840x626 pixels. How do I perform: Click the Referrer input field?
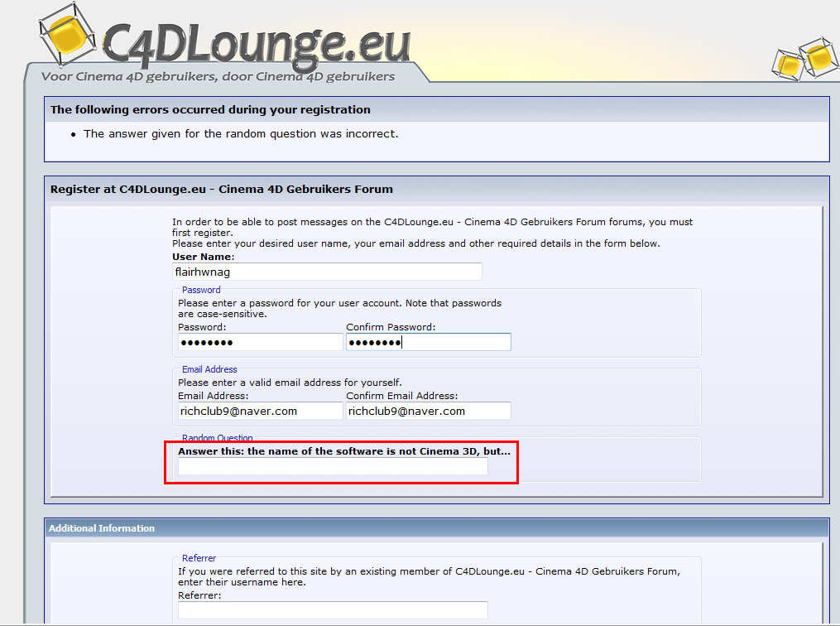[x=333, y=610]
